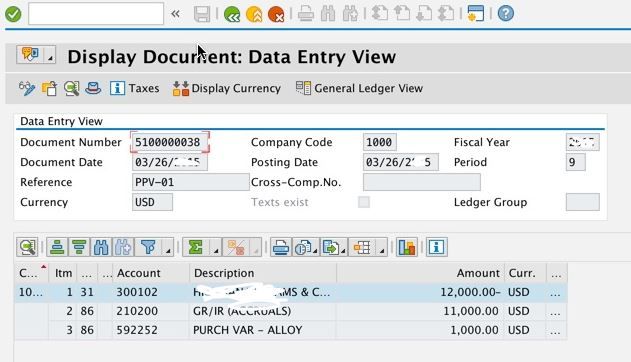Click Find Next in grid toolbar
This screenshot has width=631, height=362.
(x=123, y=247)
